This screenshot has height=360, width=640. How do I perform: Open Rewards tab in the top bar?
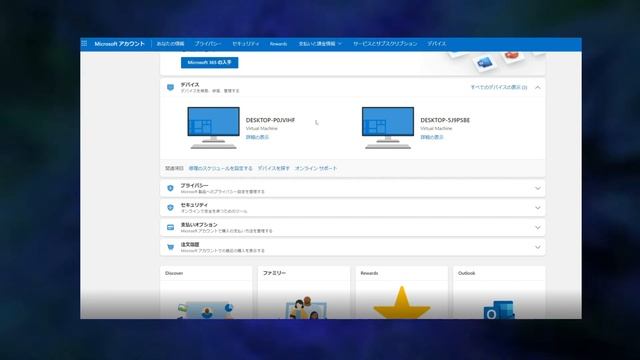[x=278, y=44]
